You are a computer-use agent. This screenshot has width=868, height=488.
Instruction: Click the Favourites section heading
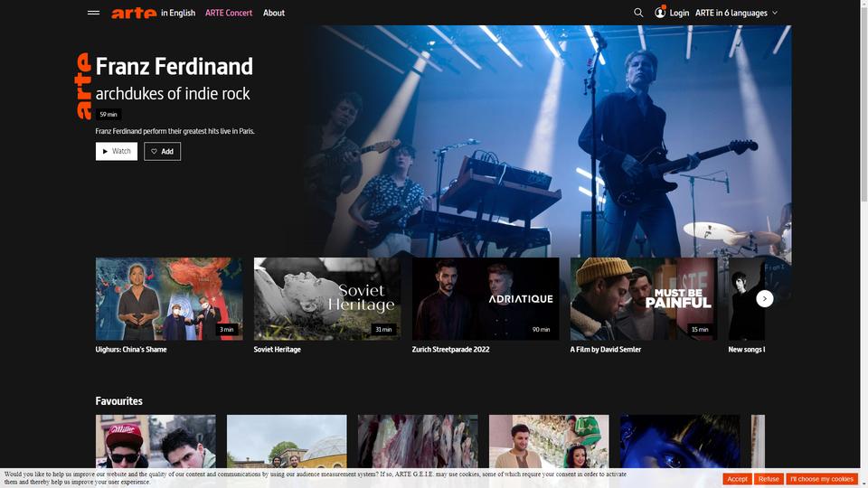pyautogui.click(x=119, y=401)
